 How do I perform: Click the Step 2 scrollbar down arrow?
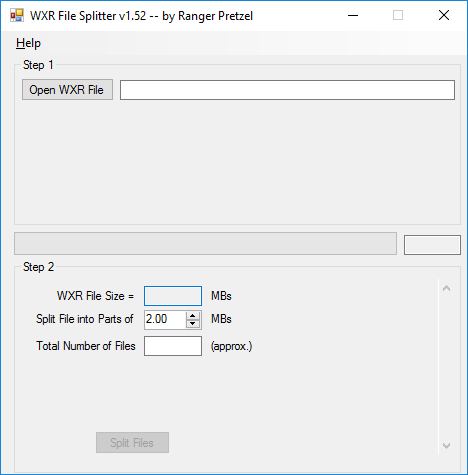point(447,445)
